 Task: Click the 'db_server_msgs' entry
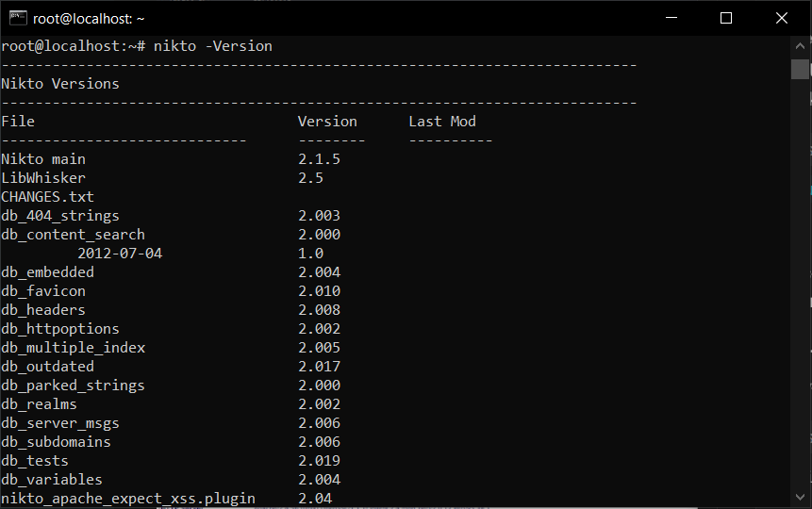[x=60, y=423]
